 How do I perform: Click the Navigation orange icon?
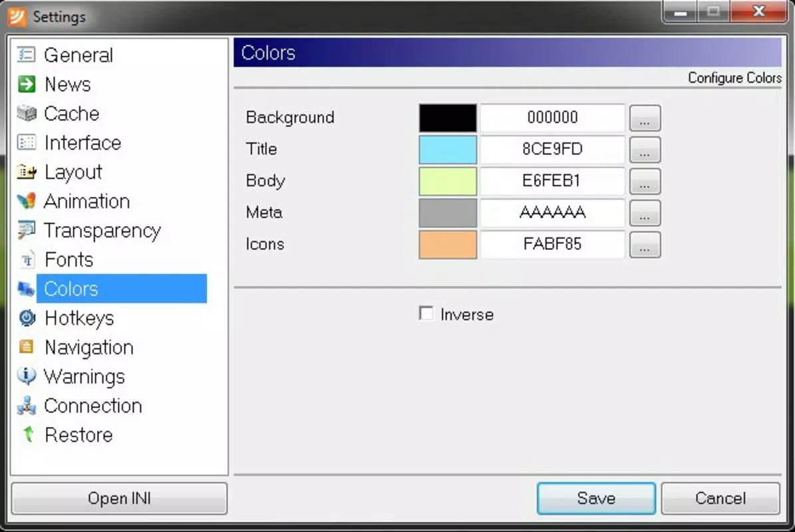coord(27,347)
